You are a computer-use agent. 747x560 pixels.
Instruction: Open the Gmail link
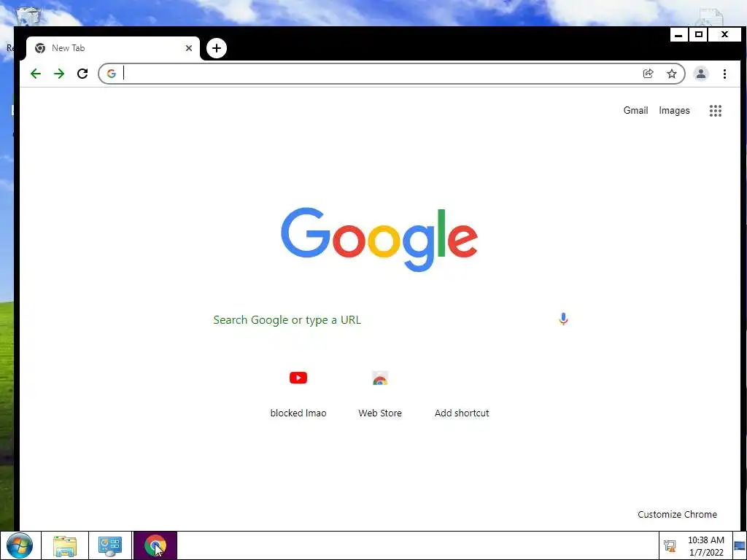[x=635, y=111]
